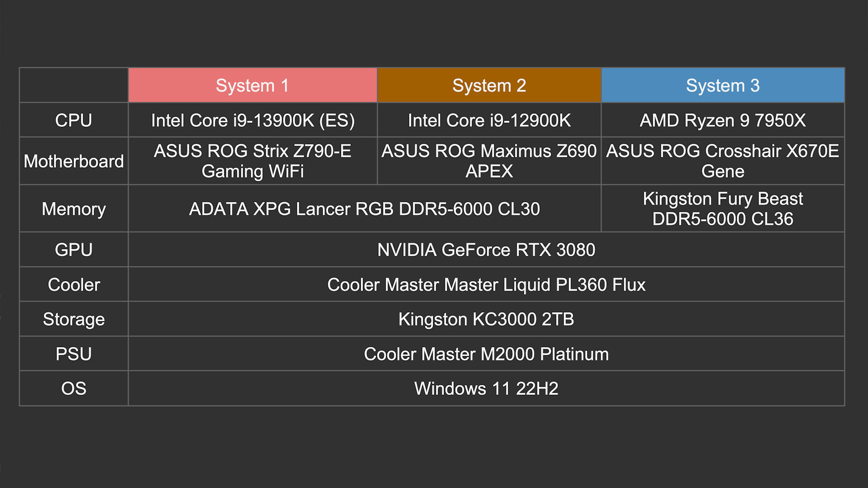The image size is (868, 488).
Task: Click the NVIDIA GeForce RTX 3080 cell
Action: click(486, 249)
